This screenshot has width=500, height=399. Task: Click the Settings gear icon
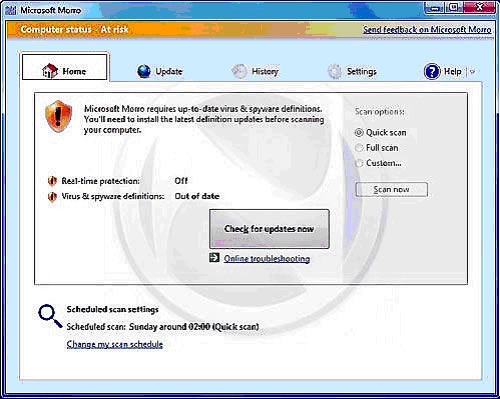coord(335,71)
